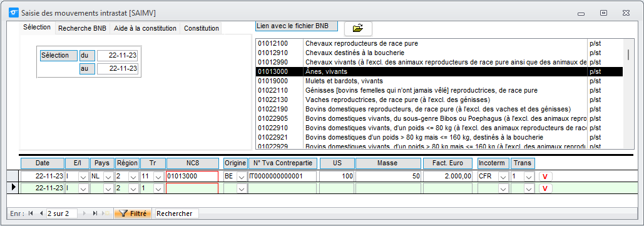Click US field showing 100

(337, 177)
